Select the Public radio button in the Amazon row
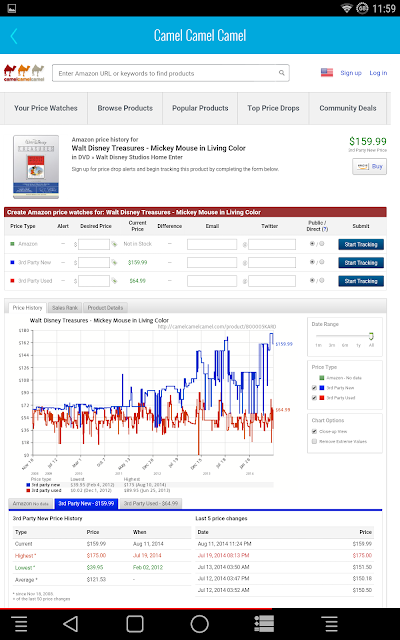 [312, 244]
